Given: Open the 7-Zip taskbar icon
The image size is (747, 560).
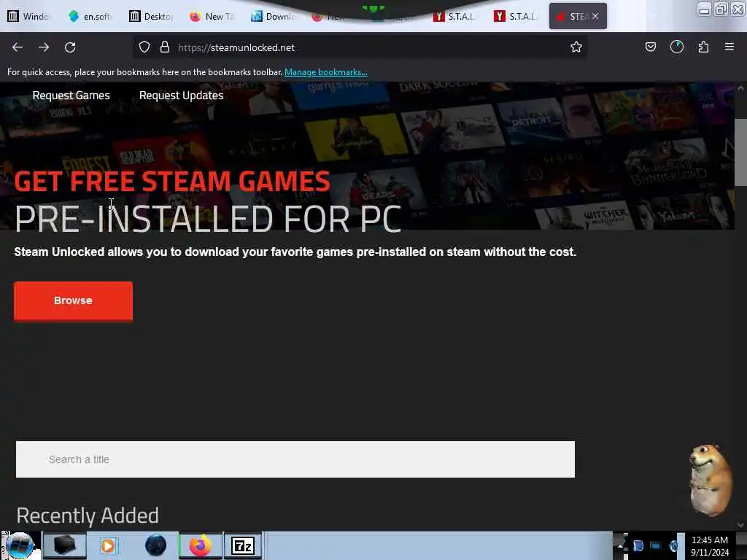Looking at the screenshot, I should 243,545.
